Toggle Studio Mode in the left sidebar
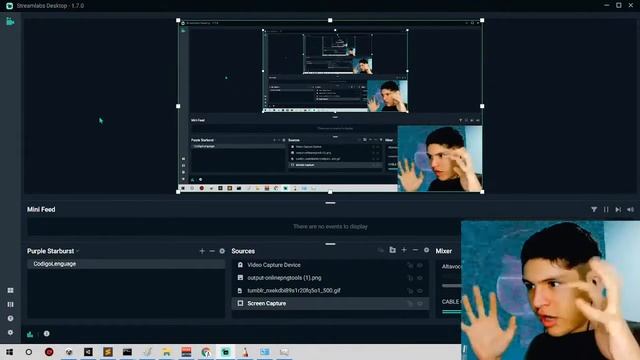Image resolution: width=640 pixels, height=360 pixels. pyautogui.click(x=10, y=304)
